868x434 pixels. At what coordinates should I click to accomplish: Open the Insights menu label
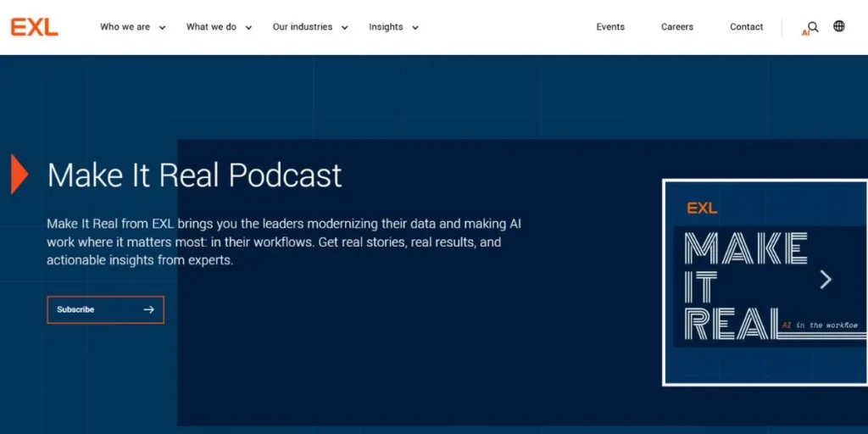click(386, 27)
